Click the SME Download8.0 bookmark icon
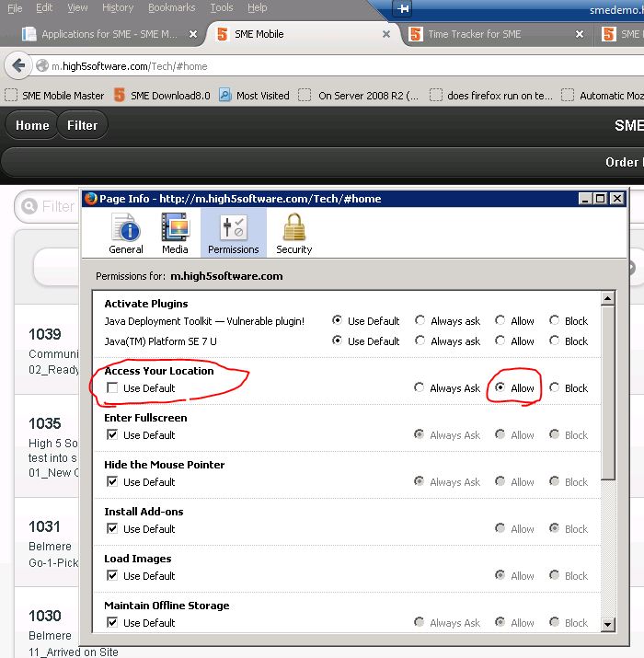The height and width of the screenshot is (658, 644). tap(120, 96)
